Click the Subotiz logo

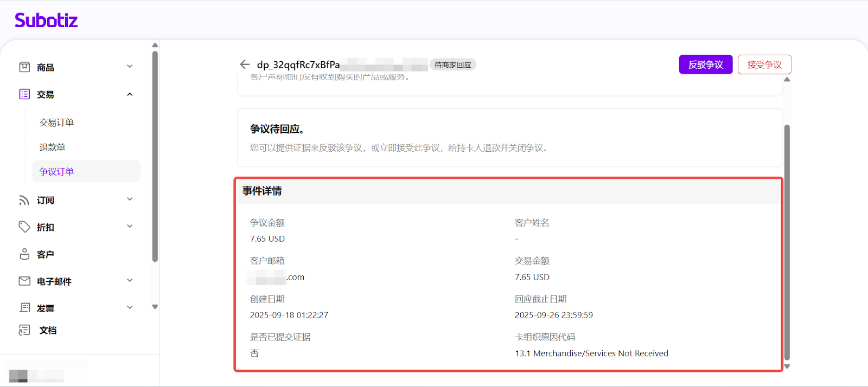(46, 21)
